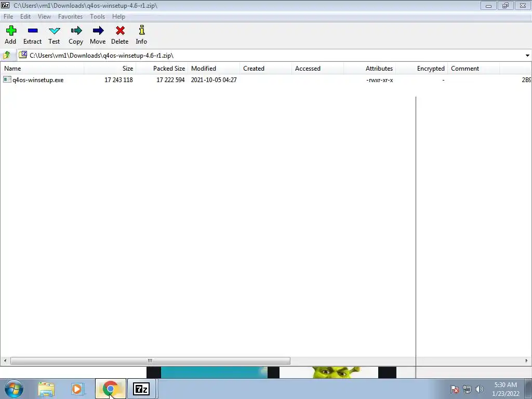532x399 pixels.
Task: Sort by the Encrypted column header
Action: click(421, 68)
